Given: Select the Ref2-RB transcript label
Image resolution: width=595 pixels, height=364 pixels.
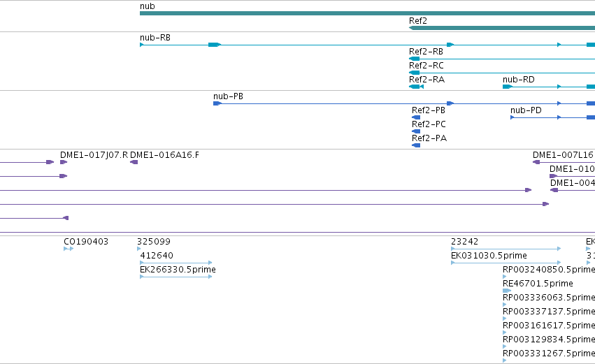Looking at the screenshot, I should [426, 52].
